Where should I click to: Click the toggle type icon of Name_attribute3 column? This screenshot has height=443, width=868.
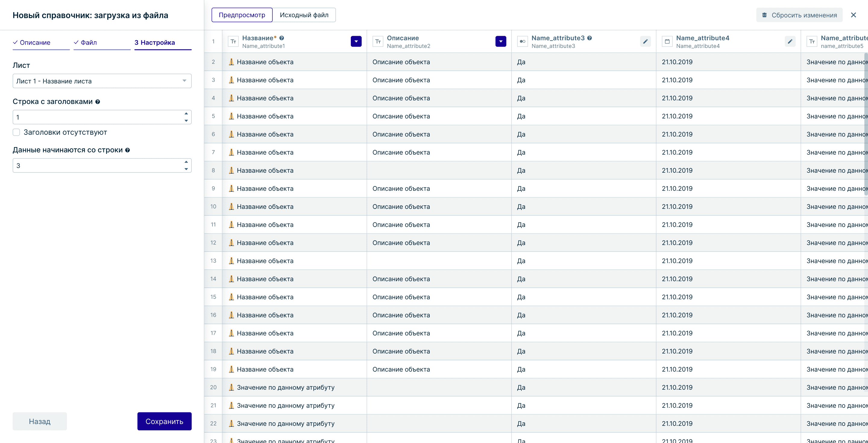(x=522, y=41)
